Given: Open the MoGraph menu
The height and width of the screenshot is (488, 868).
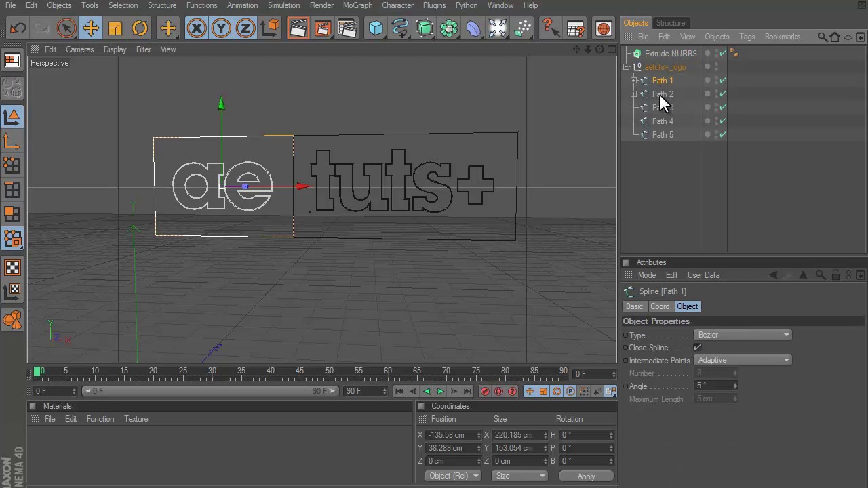Looking at the screenshot, I should click(x=357, y=5).
